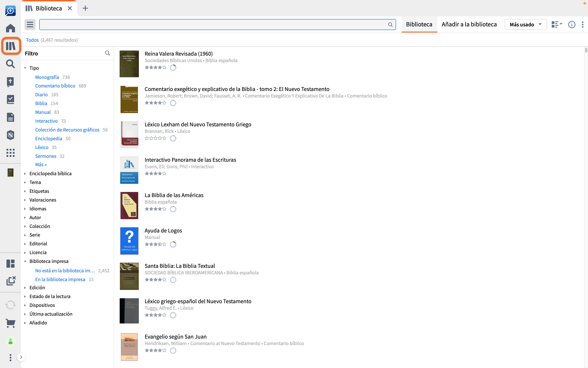This screenshot has width=588, height=368.
Task: Click the reading status circle of Léxico griego-español
Action: (173, 315)
